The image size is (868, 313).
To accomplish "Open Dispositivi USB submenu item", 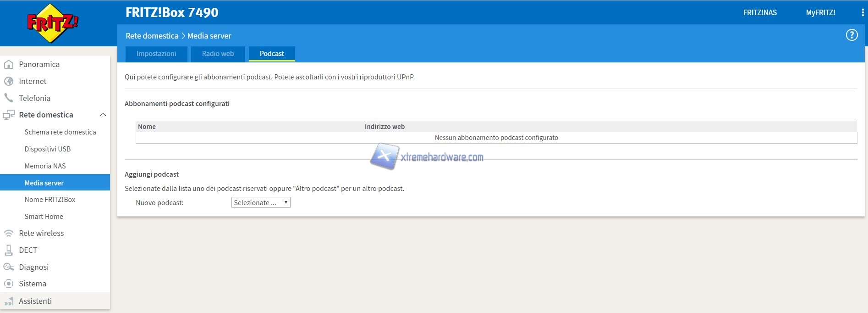I will tap(47, 149).
